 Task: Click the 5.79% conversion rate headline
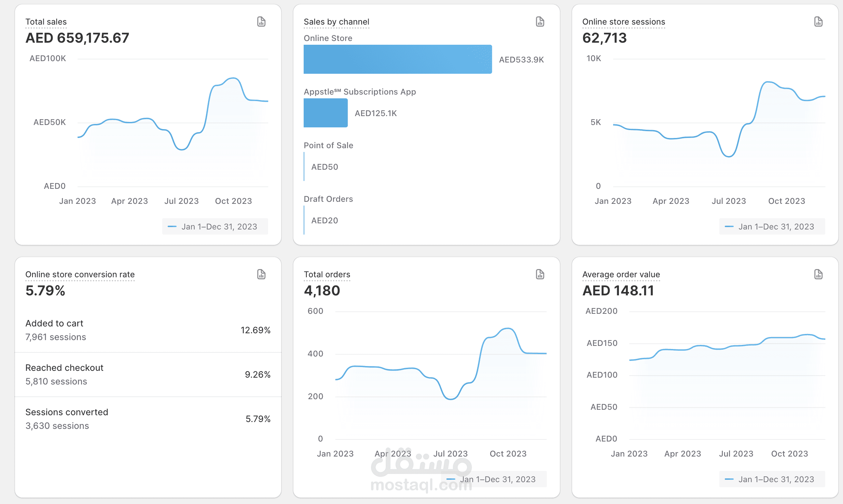[45, 291]
